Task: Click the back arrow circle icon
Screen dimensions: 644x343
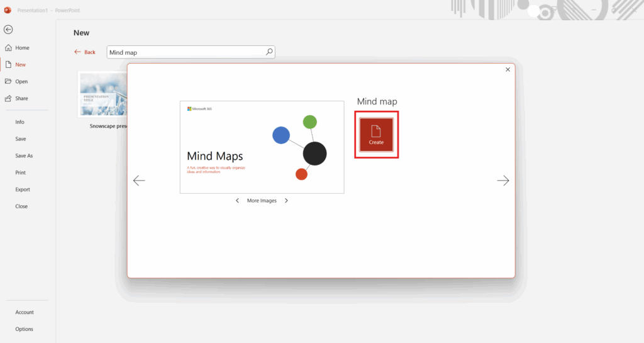Action: pos(8,30)
